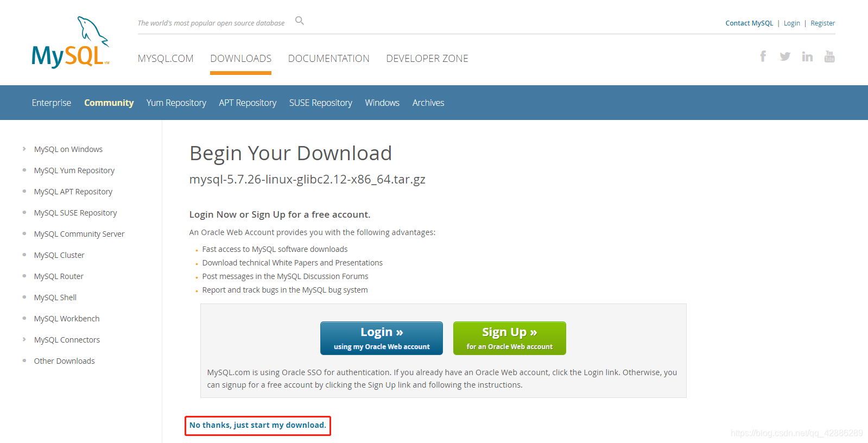Image resolution: width=868 pixels, height=443 pixels.
Task: Open Other Downloads sidebar link
Action: click(64, 361)
